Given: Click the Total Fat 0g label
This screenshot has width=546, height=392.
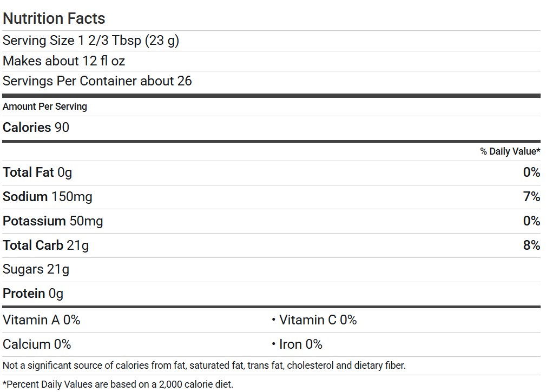Looking at the screenshot, I should pyautogui.click(x=37, y=172).
